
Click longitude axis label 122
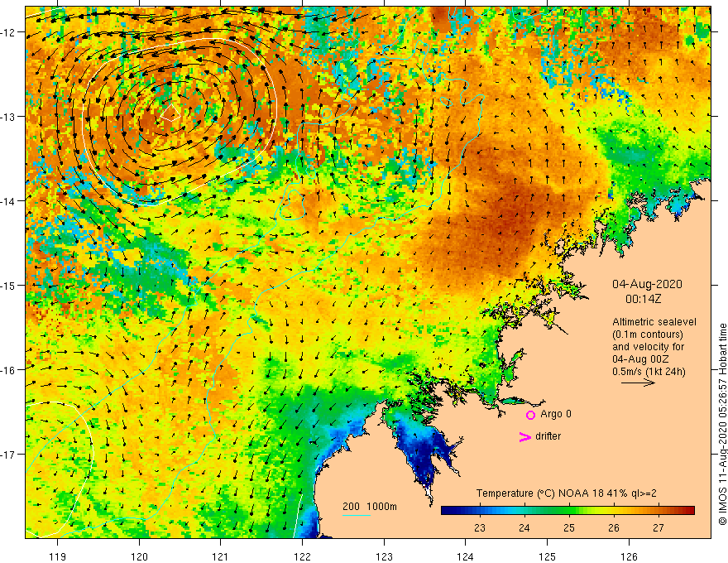click(302, 556)
